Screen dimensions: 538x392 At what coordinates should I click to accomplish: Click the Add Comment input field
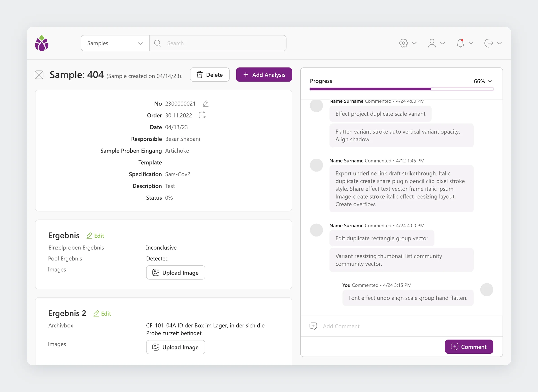(x=401, y=326)
